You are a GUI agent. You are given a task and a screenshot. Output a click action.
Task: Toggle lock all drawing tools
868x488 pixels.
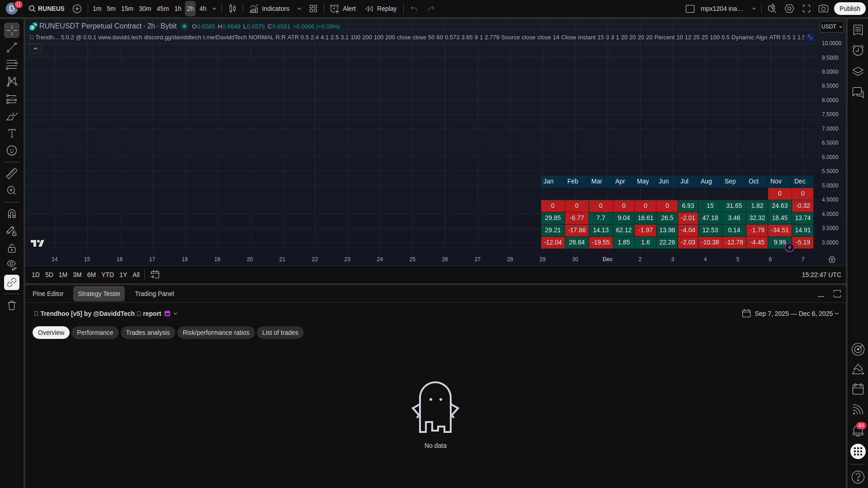[12, 248]
